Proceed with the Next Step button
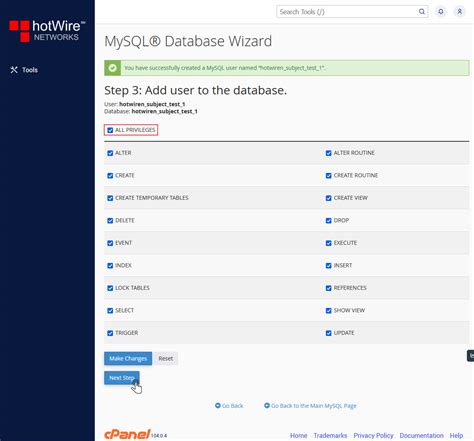Image resolution: width=474 pixels, height=441 pixels. (x=122, y=378)
